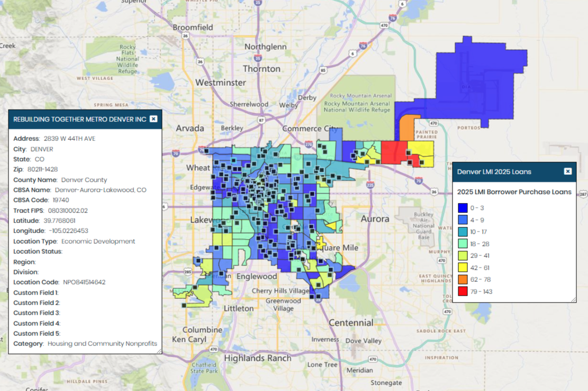Screen dimensions: 588x391
Task: Click the Latitude value 39.7768061
Action: click(59, 220)
